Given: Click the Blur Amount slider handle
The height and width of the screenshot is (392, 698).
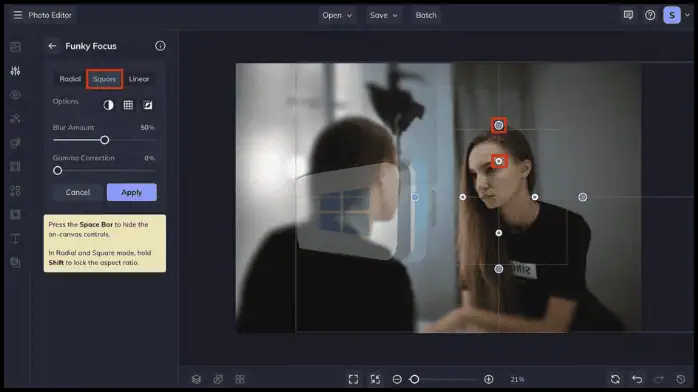Looking at the screenshot, I should tap(105, 140).
